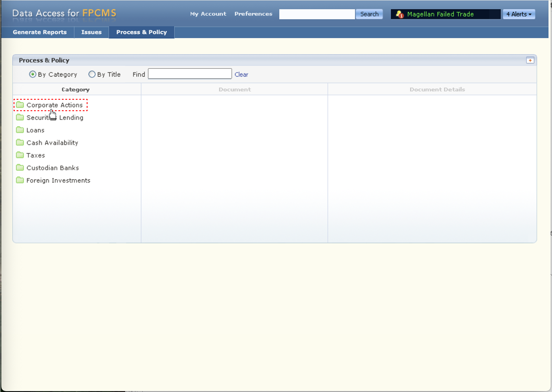This screenshot has width=552, height=392.
Task: Open the My Account link
Action: (208, 14)
